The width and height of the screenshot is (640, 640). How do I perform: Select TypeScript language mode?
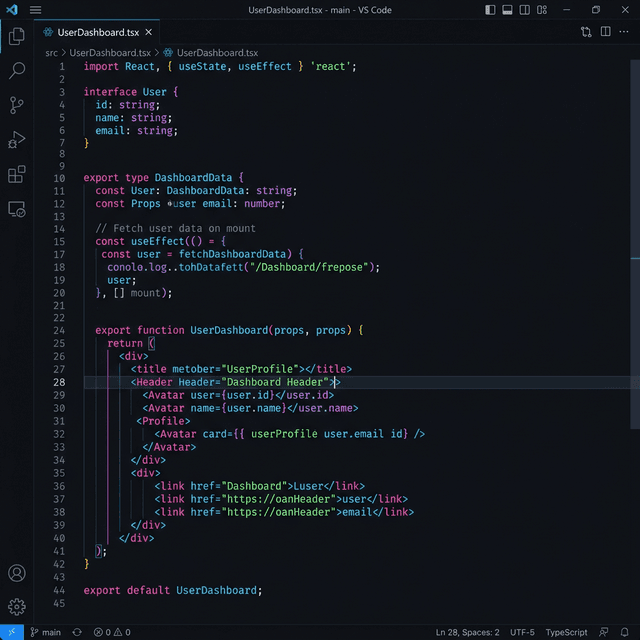tap(566, 632)
